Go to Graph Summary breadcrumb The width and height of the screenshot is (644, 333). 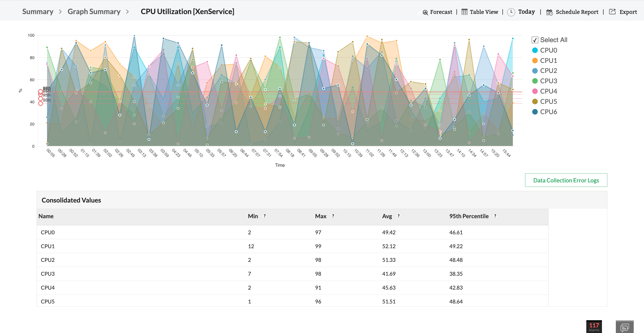[x=94, y=11]
